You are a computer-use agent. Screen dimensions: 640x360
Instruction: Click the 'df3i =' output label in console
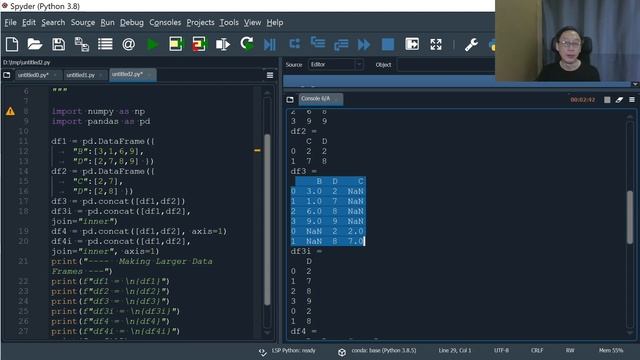[306, 251]
